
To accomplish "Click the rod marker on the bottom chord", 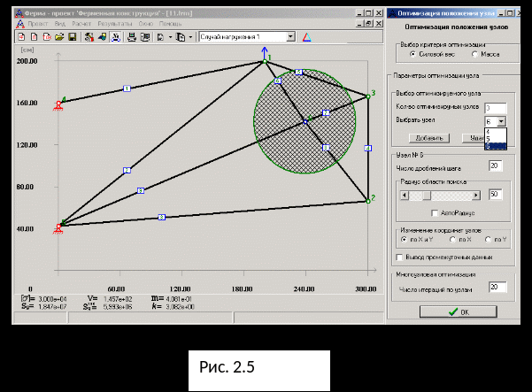I will 162,217.
